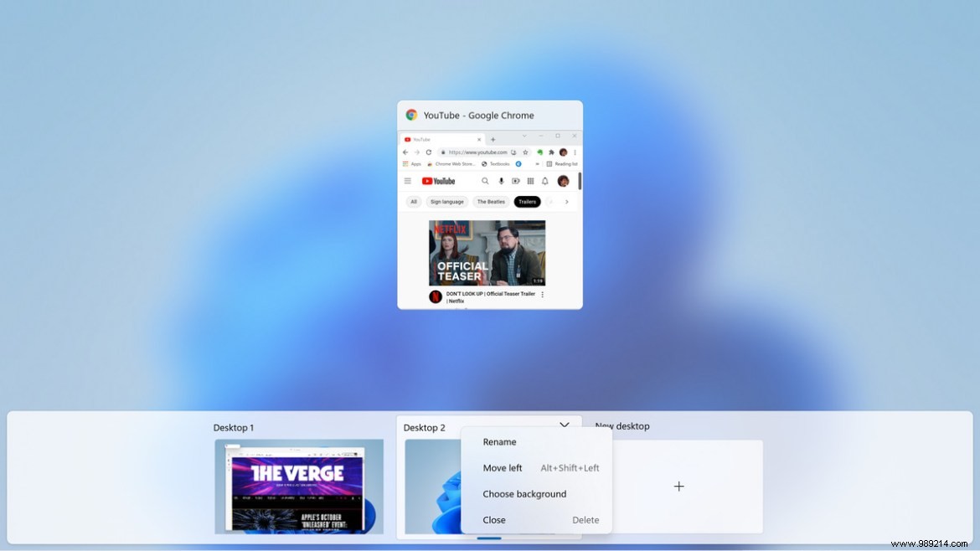Open the YouTube hamburger menu icon
Viewport: 980px width, 551px height.
tap(407, 181)
